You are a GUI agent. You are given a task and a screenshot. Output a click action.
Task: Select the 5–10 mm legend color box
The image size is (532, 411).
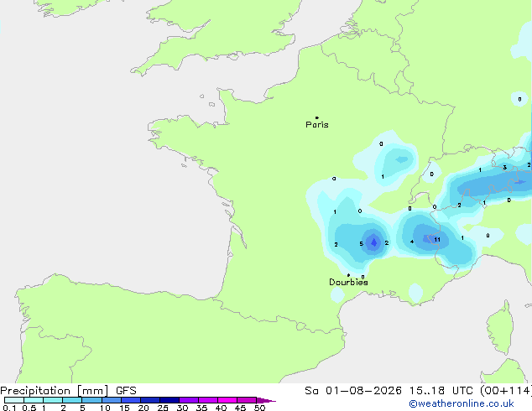pyautogui.click(x=91, y=400)
